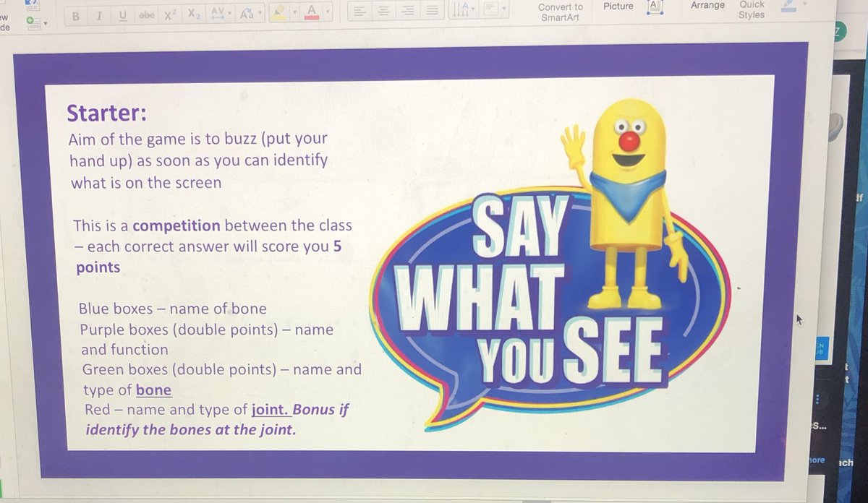Click the Blue boxes – name of bone line
This screenshot has height=503, width=868.
pyautogui.click(x=172, y=309)
